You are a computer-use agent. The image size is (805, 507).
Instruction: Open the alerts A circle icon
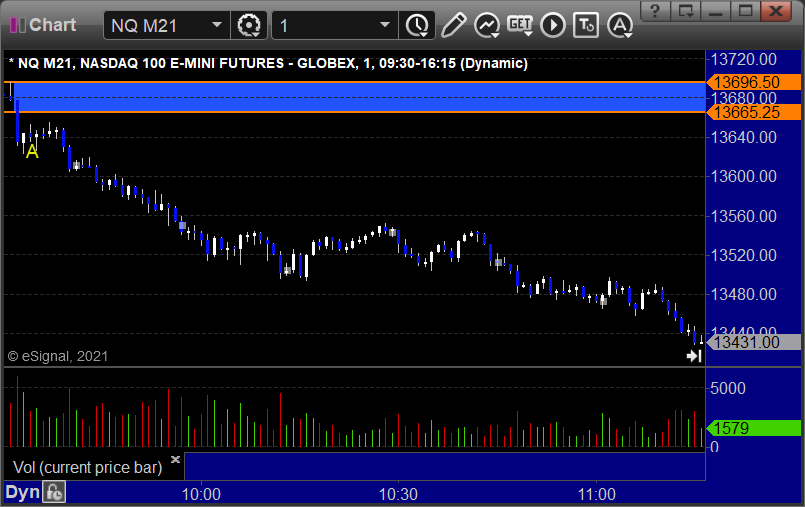620,25
